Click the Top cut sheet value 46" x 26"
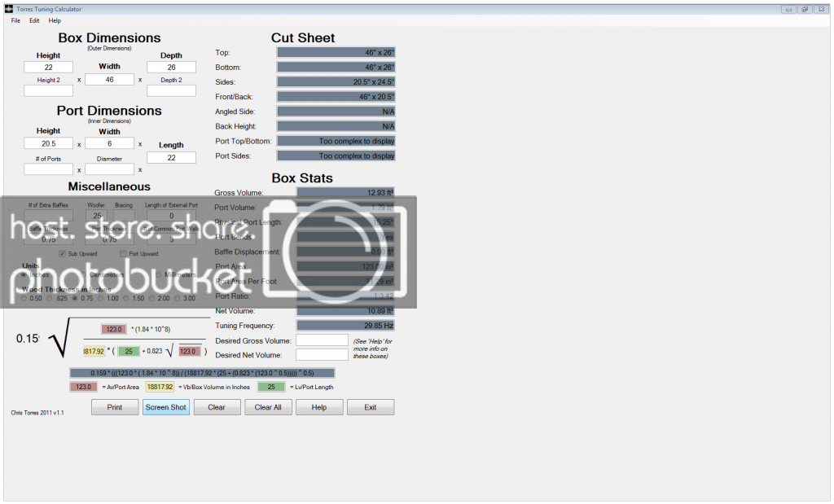 pos(336,52)
